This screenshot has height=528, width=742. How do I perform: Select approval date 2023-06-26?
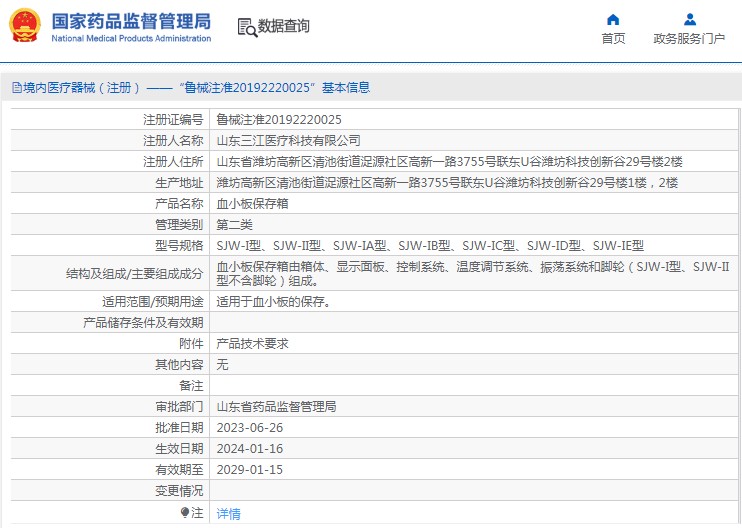(x=249, y=428)
